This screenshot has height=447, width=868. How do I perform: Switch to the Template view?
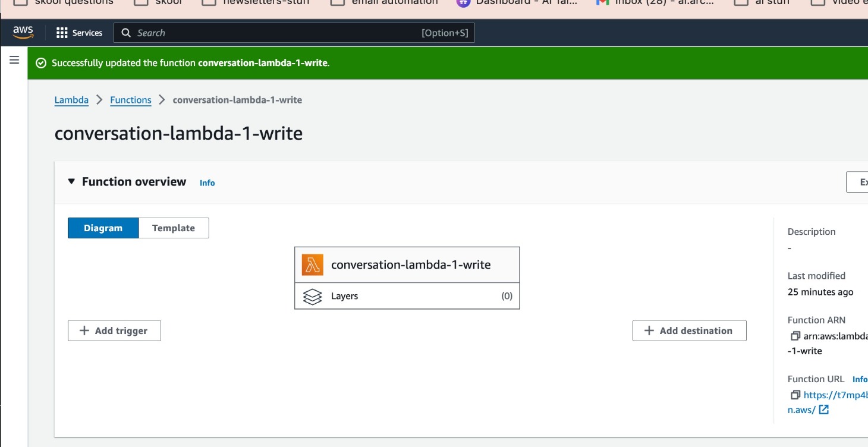[x=174, y=228]
